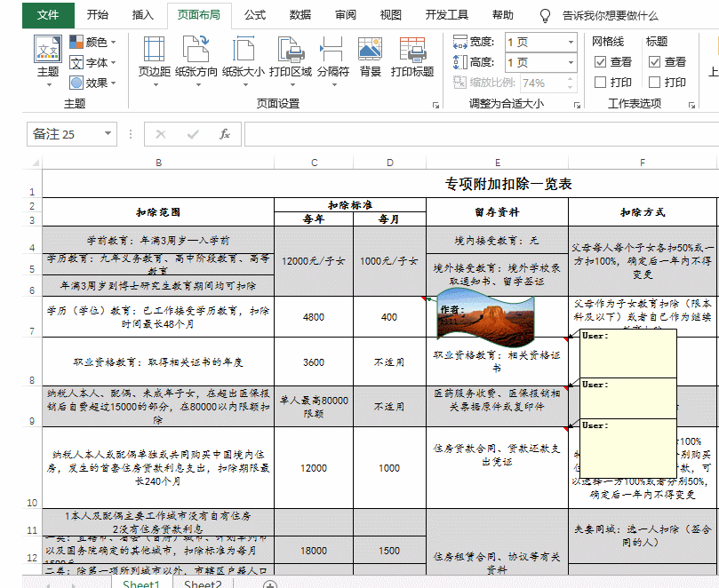Click cell with value 18000
The width and height of the screenshot is (719, 588).
[x=314, y=551]
